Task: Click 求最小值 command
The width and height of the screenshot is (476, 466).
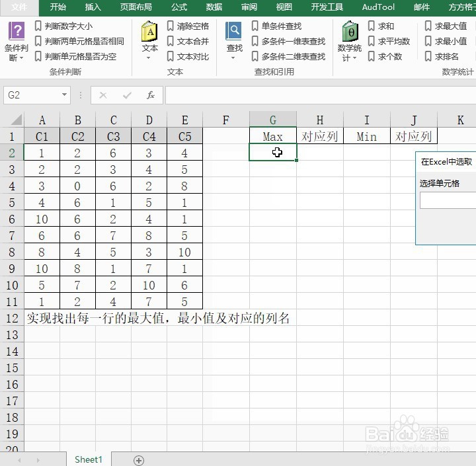Action: (x=446, y=41)
